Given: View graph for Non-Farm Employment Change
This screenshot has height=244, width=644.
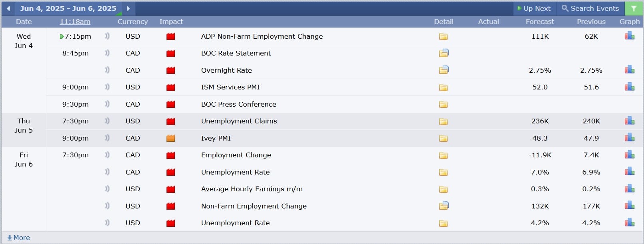Looking at the screenshot, I should click(x=629, y=206).
